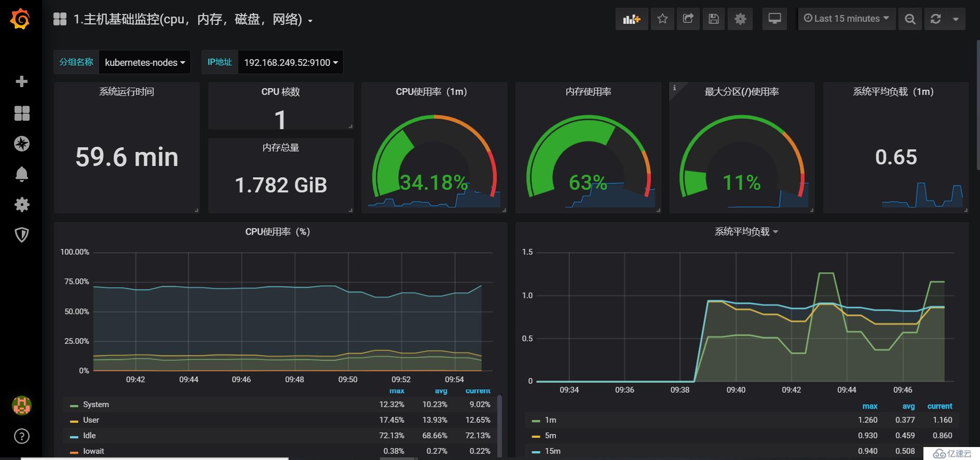
Task: Open the user avatar profile
Action: tap(22, 406)
